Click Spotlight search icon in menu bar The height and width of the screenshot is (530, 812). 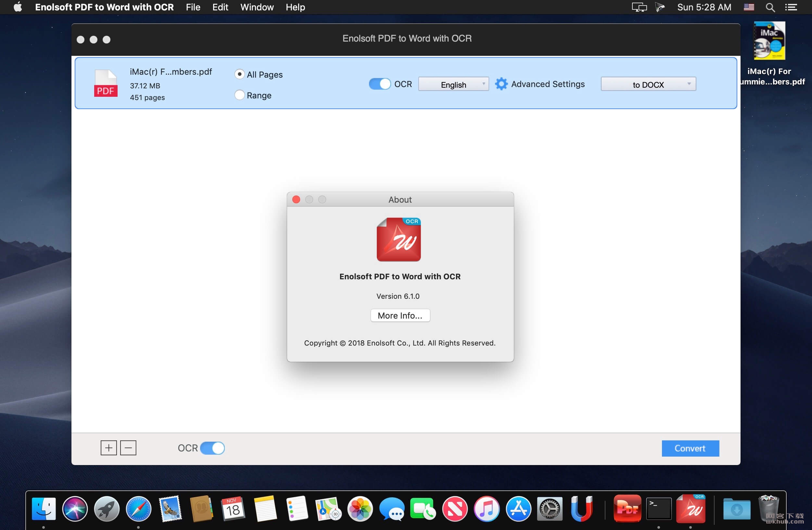pyautogui.click(x=770, y=7)
